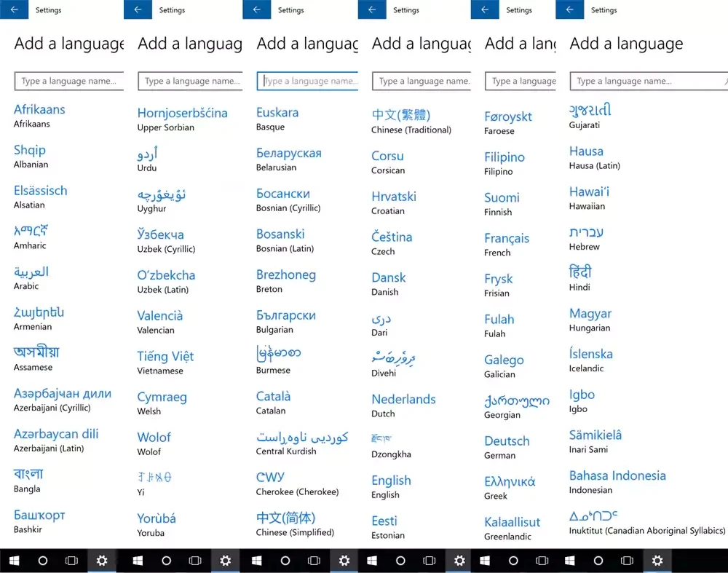Open Windows Start below Chinese (Simplified)
Screen dimensions: 728x573
coord(257,561)
